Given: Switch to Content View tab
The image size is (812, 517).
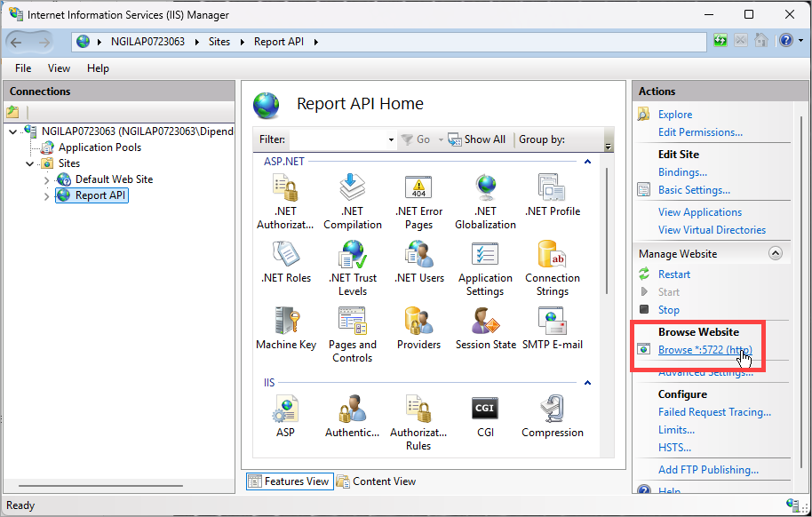Looking at the screenshot, I should 377,481.
